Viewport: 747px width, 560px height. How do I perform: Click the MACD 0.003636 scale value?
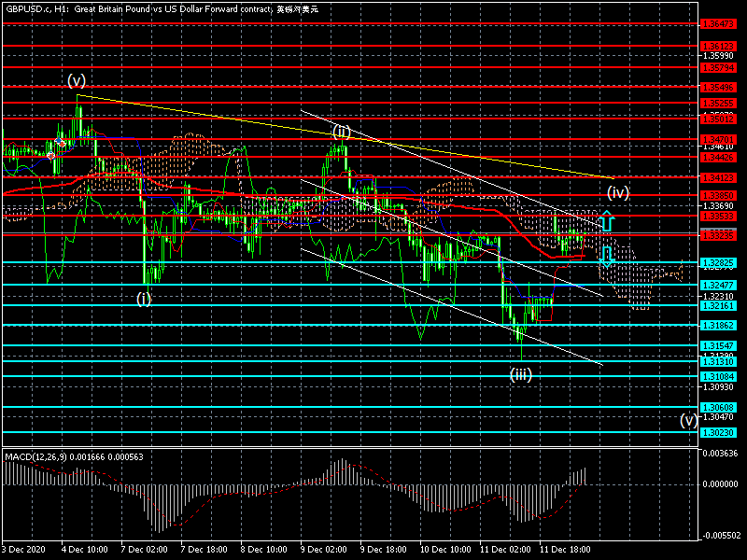coord(720,453)
